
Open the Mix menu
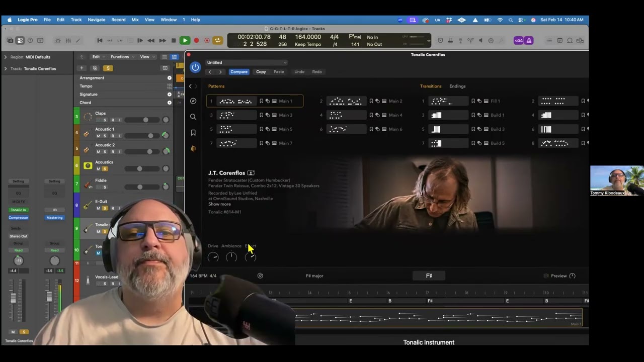point(135,20)
